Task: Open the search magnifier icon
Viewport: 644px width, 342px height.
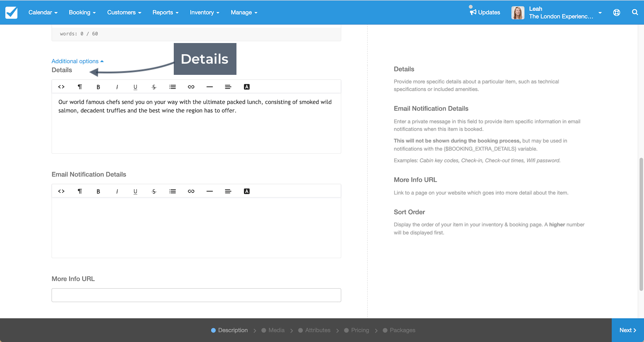Action: pyautogui.click(x=635, y=13)
